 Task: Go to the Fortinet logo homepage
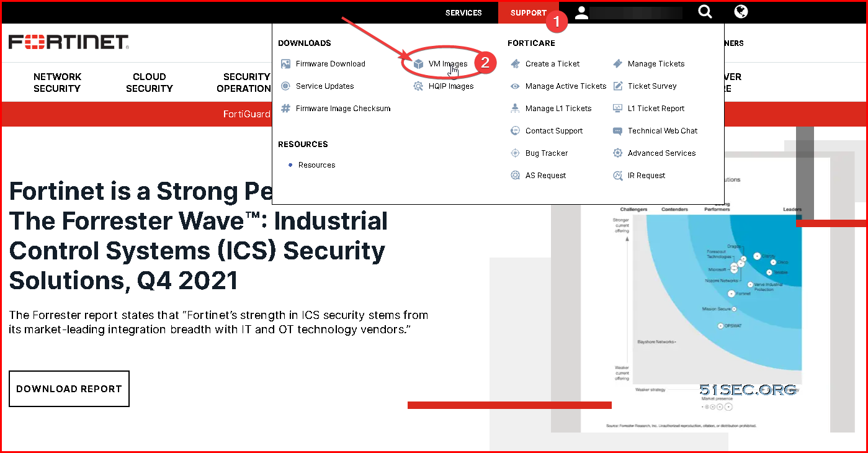point(69,42)
